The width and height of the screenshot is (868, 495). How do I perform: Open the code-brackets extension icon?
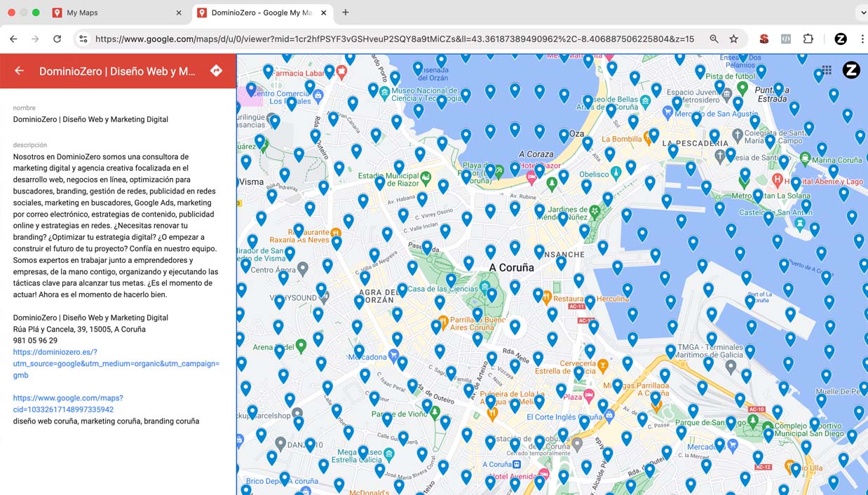[786, 39]
